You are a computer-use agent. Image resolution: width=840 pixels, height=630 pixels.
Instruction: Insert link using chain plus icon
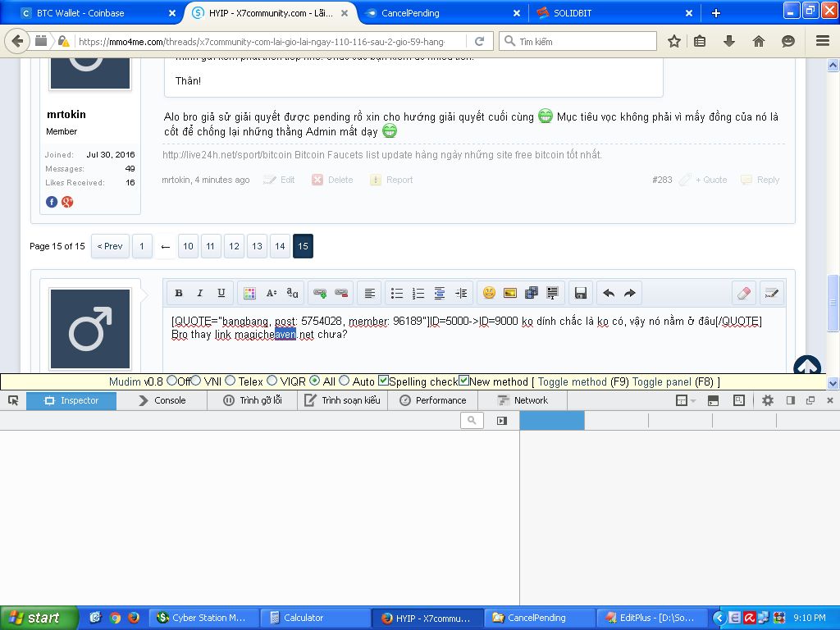click(x=321, y=293)
